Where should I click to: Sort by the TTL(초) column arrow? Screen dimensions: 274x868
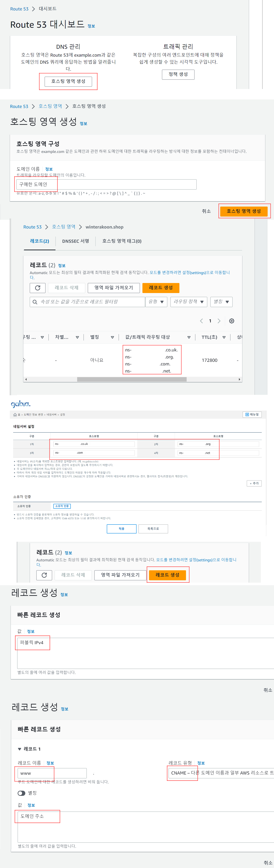click(224, 337)
